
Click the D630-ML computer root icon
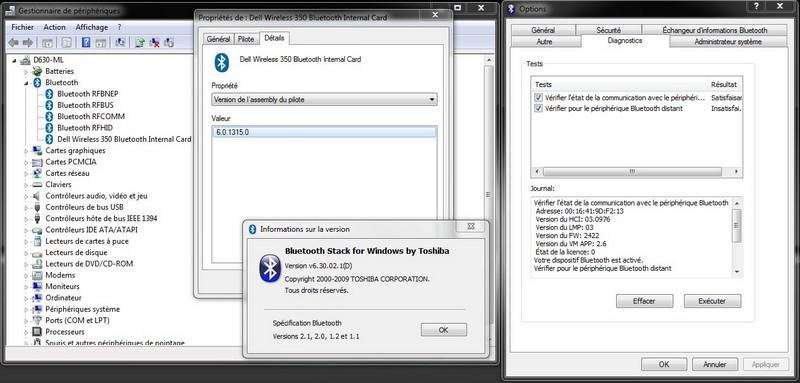[x=26, y=60]
